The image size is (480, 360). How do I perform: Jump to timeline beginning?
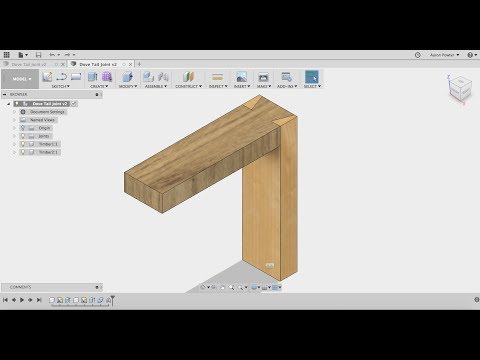[x=5, y=300]
